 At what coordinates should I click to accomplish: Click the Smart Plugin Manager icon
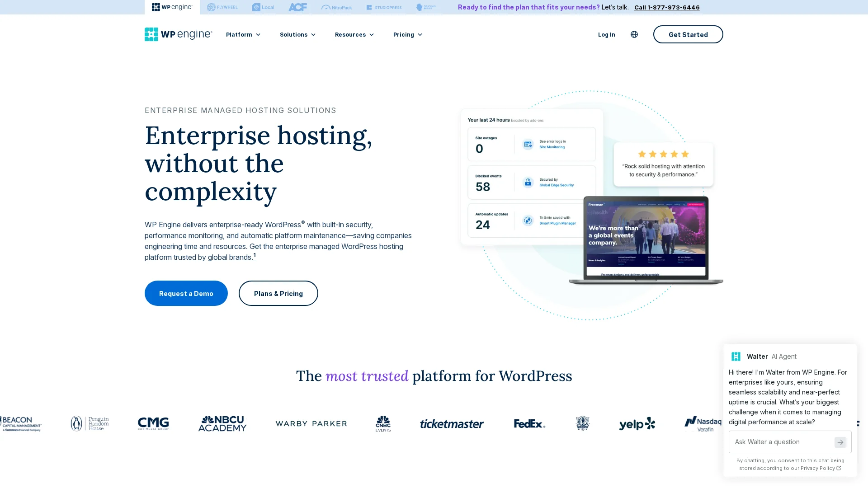pos(528,220)
